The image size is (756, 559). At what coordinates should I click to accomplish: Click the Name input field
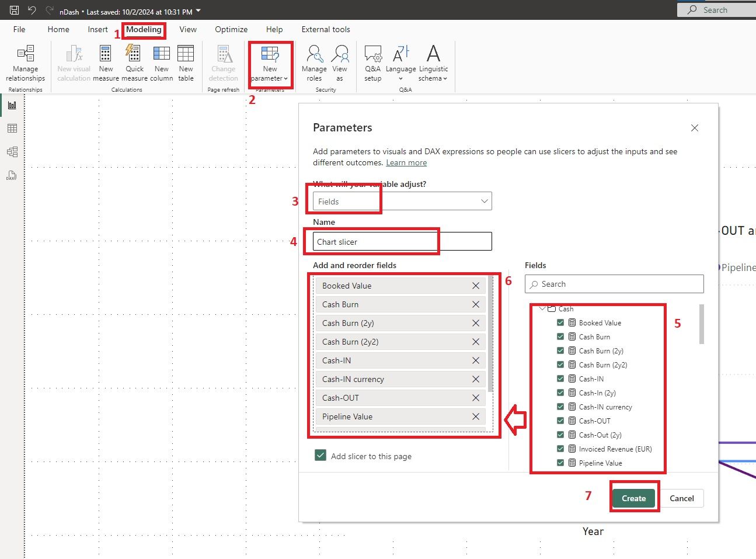point(402,241)
